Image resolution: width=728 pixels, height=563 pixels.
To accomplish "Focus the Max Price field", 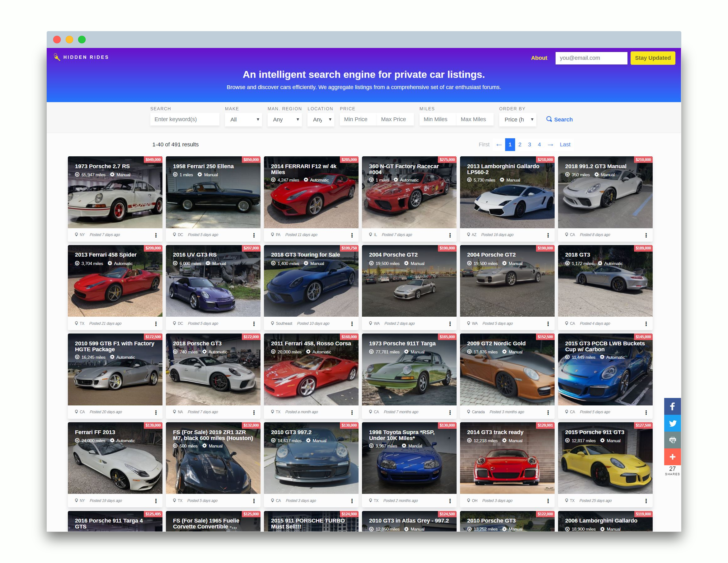I will (x=395, y=119).
